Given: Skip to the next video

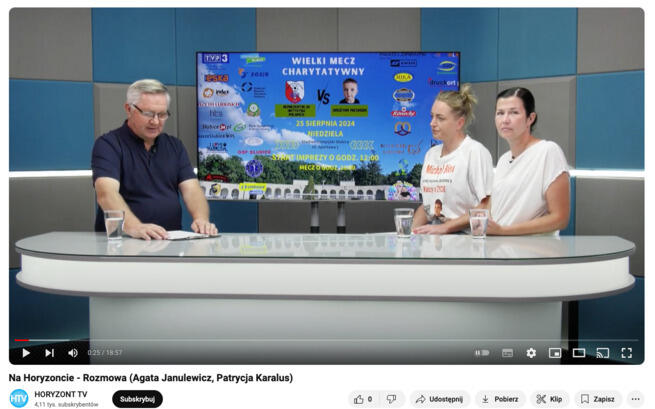Looking at the screenshot, I should (49, 353).
